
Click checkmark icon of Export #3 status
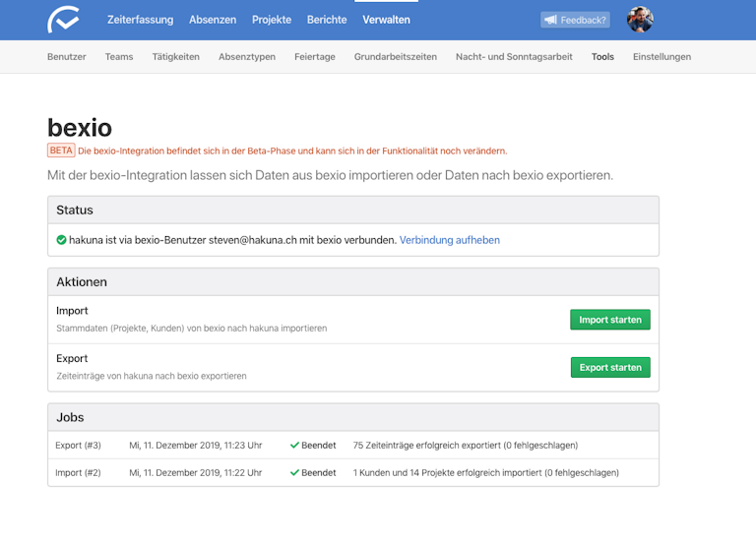point(294,446)
